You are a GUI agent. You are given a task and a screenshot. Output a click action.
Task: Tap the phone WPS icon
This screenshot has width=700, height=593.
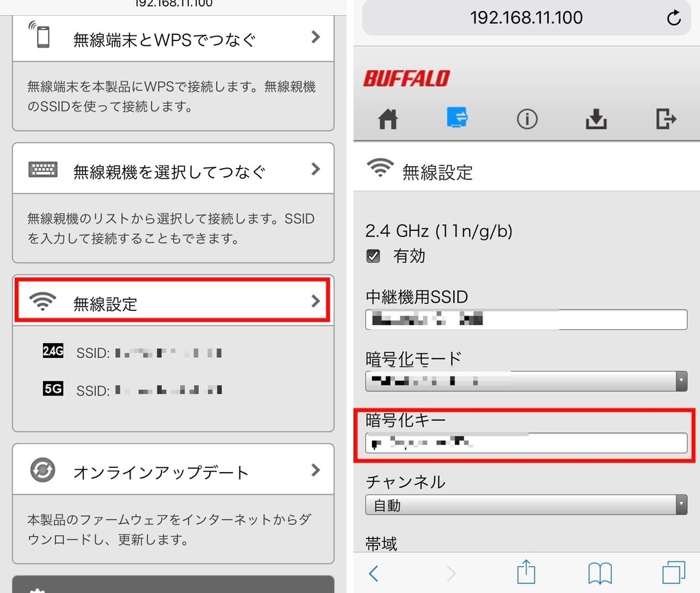(x=40, y=34)
